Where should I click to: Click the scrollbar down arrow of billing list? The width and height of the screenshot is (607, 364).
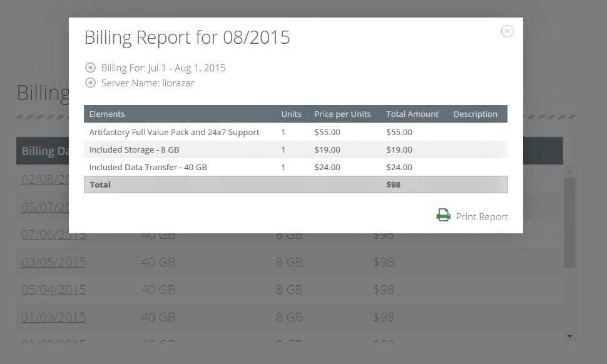pyautogui.click(x=569, y=336)
